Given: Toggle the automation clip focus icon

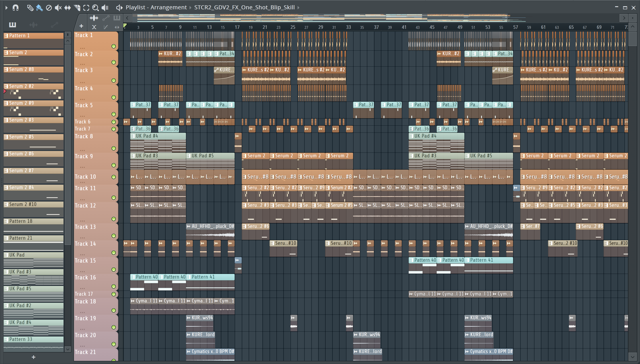Looking at the screenshot, I should click(106, 18).
